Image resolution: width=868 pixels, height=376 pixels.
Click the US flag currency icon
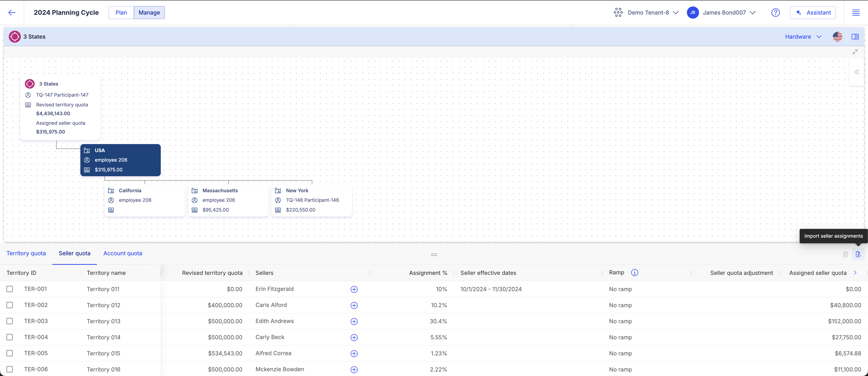(x=837, y=36)
